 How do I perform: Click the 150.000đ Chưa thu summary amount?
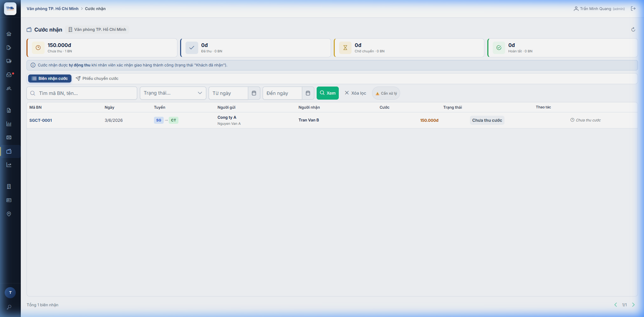click(59, 45)
